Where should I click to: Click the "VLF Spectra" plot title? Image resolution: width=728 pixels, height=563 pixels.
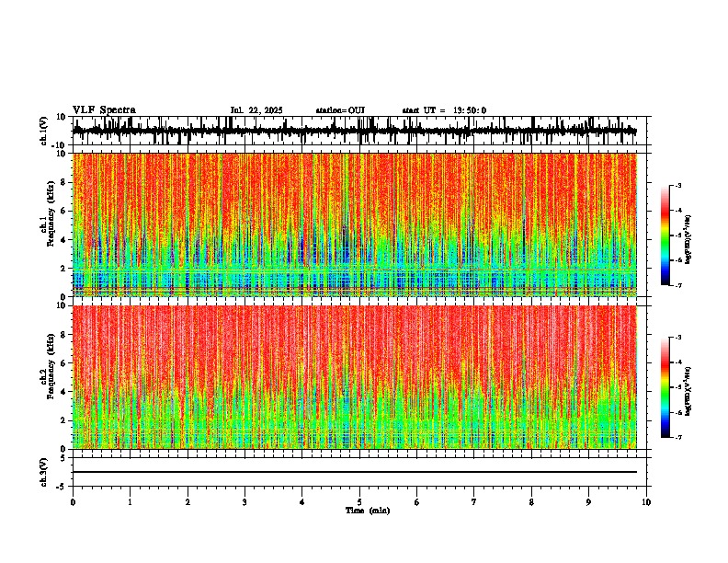pyautogui.click(x=104, y=110)
